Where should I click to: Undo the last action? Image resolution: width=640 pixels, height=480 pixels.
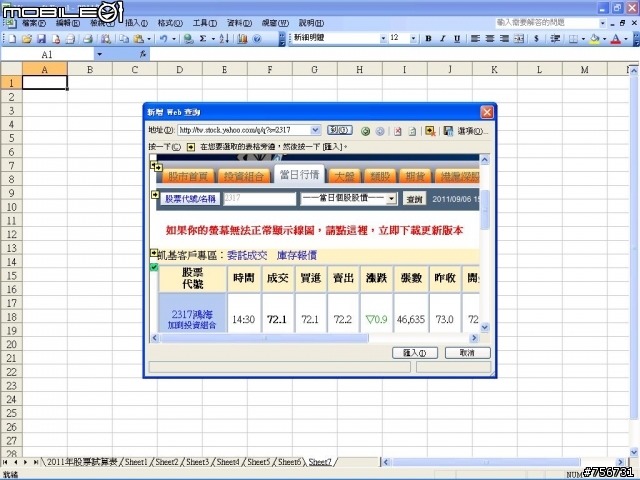pyautogui.click(x=163, y=39)
